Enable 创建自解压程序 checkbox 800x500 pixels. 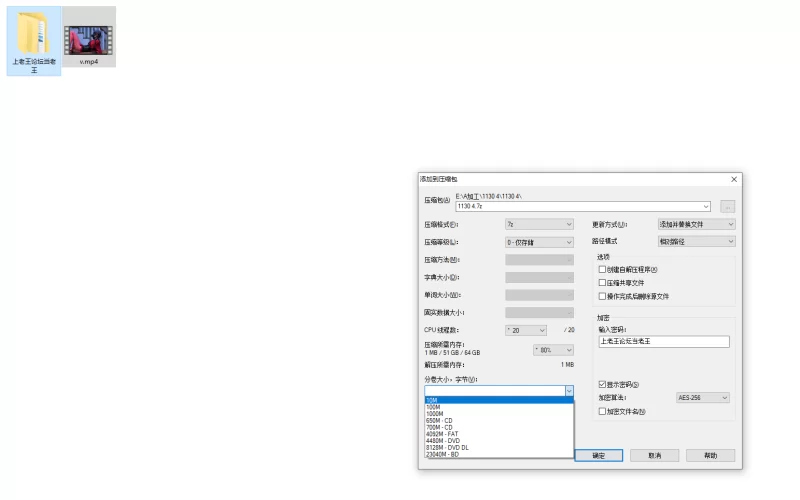[x=602, y=269]
